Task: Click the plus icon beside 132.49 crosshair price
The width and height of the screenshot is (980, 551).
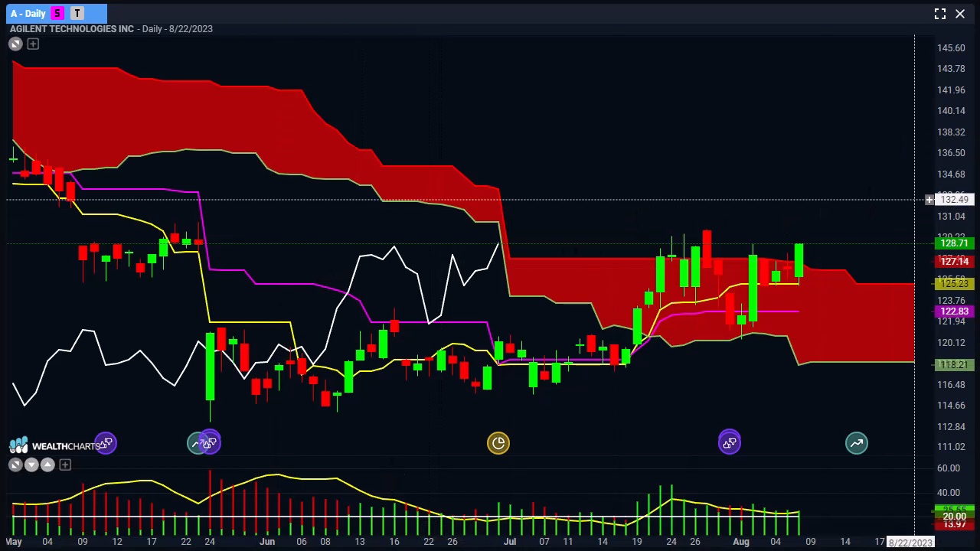Action: (929, 200)
